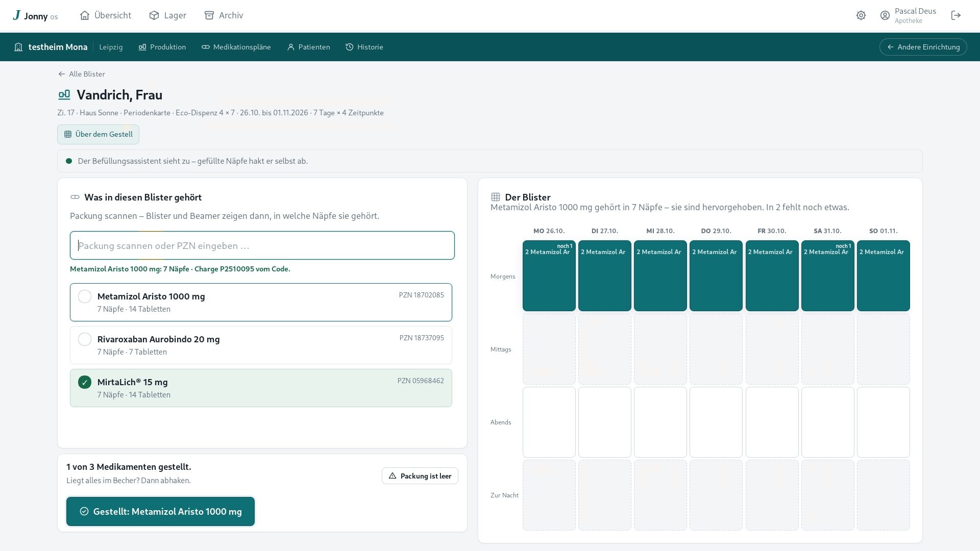Image resolution: width=980 pixels, height=551 pixels.
Task: Select the Morgens cup for FR 30.10.
Action: coord(772,275)
